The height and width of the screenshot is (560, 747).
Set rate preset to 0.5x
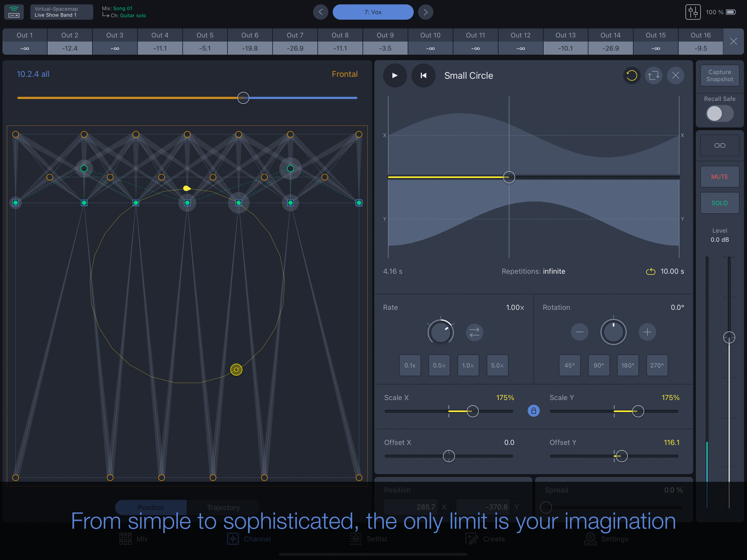point(439,366)
